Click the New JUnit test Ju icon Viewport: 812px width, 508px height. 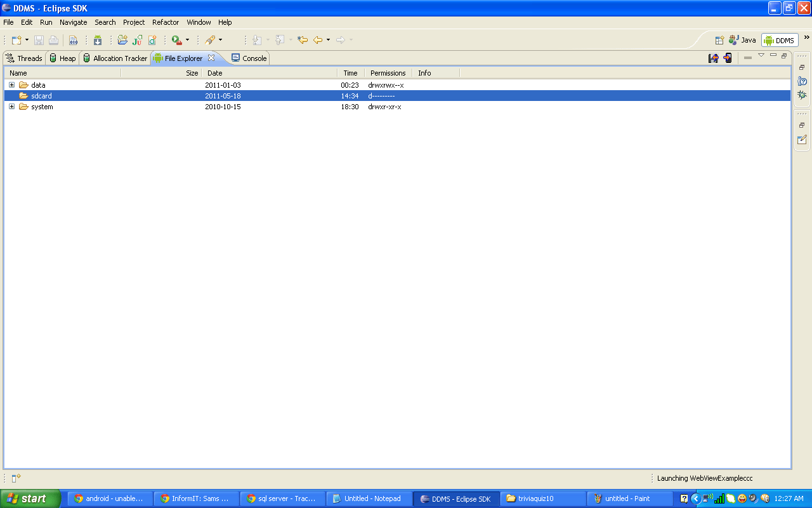[137, 40]
